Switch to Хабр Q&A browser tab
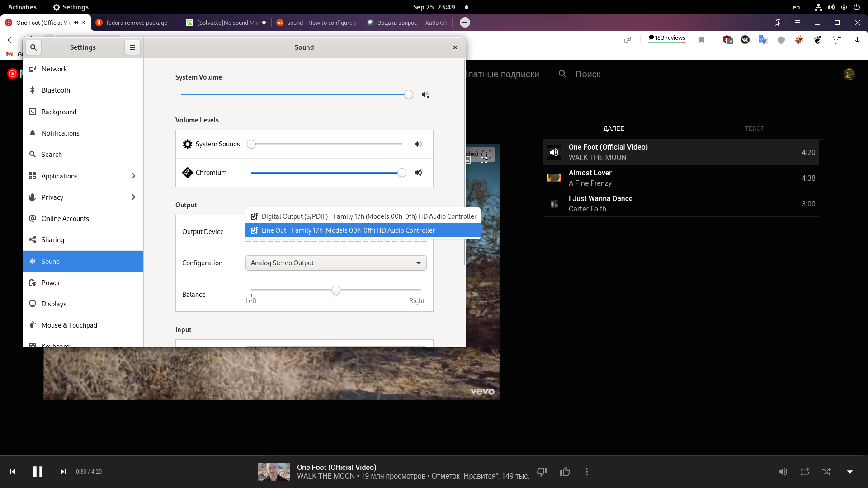 407,23
